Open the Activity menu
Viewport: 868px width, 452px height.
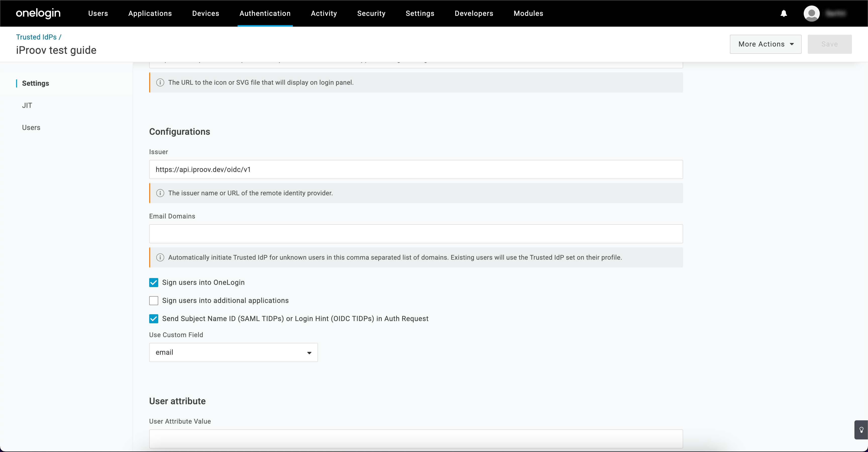pyautogui.click(x=324, y=14)
